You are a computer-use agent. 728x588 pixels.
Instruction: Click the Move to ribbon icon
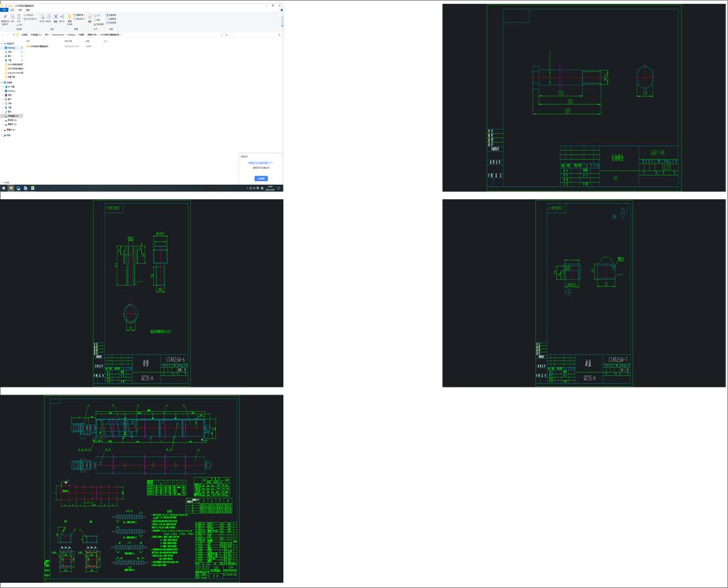pos(42,16)
